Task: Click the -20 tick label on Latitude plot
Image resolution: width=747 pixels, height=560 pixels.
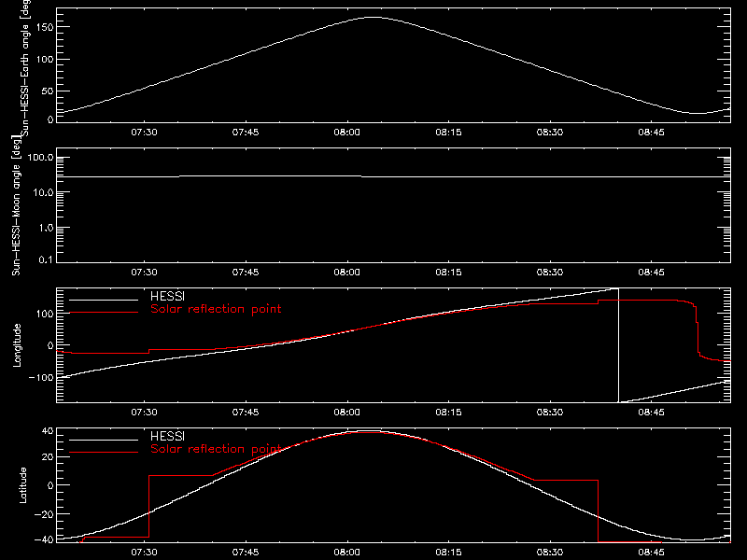Action: coord(44,514)
